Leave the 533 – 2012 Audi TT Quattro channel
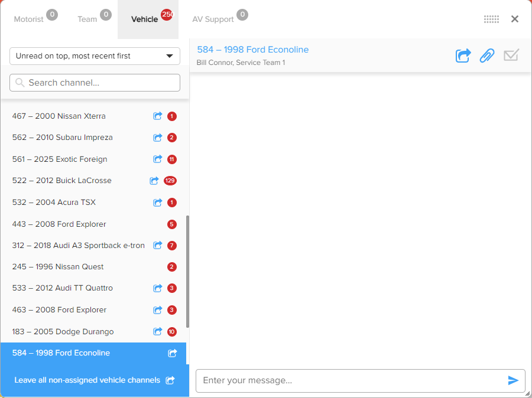Viewport: 532px width, 398px height. click(x=157, y=288)
